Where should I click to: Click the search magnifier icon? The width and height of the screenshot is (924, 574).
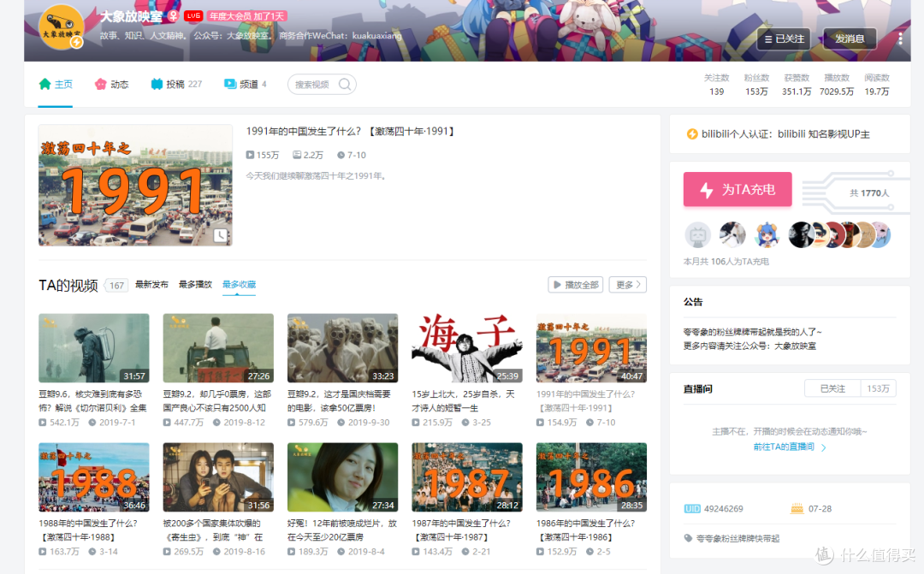[345, 85]
